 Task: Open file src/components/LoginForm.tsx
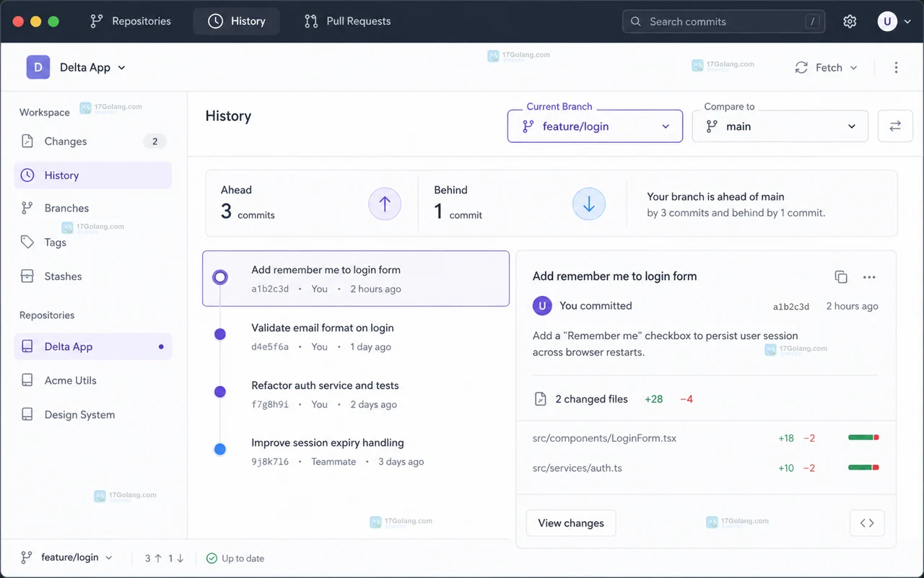click(x=604, y=438)
